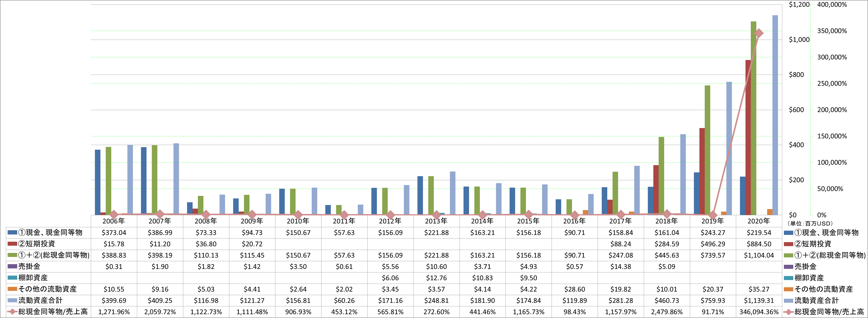
Task: Click the 2019年 ratio value 91.71%
Action: click(x=713, y=312)
